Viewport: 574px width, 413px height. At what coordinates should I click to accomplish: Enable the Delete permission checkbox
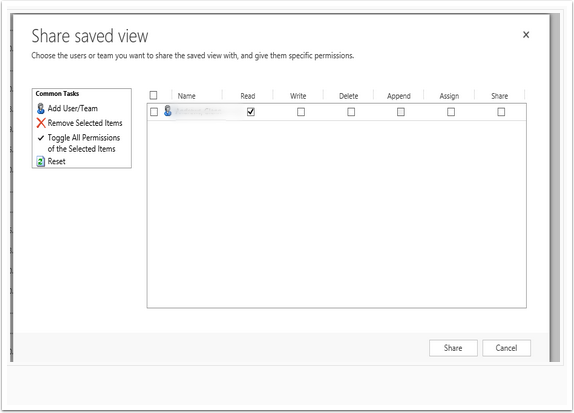pyautogui.click(x=351, y=112)
